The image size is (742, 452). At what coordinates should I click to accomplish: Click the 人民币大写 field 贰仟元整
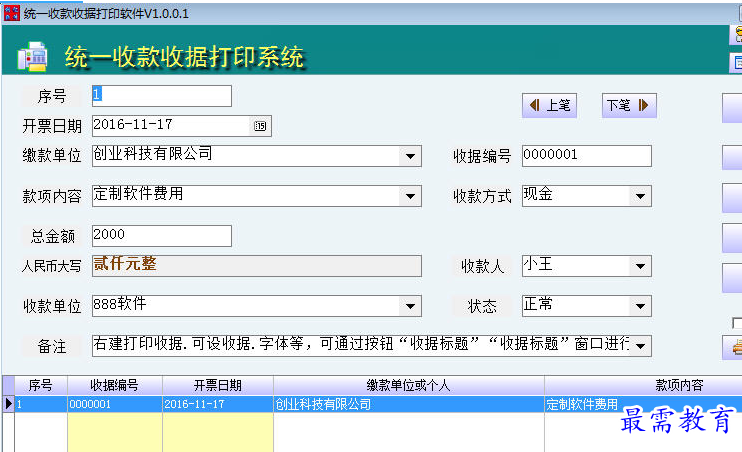coord(256,266)
